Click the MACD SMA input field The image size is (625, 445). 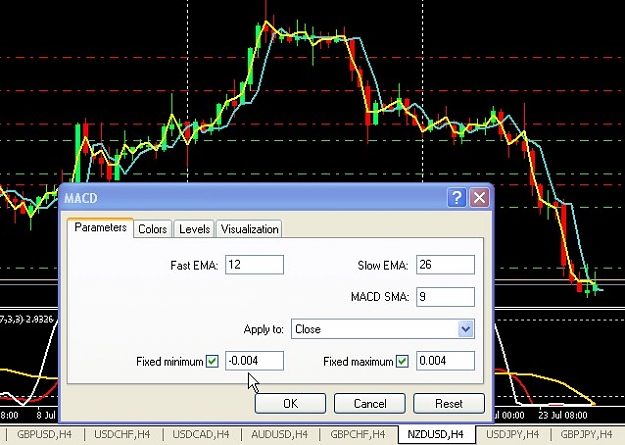coord(445,297)
